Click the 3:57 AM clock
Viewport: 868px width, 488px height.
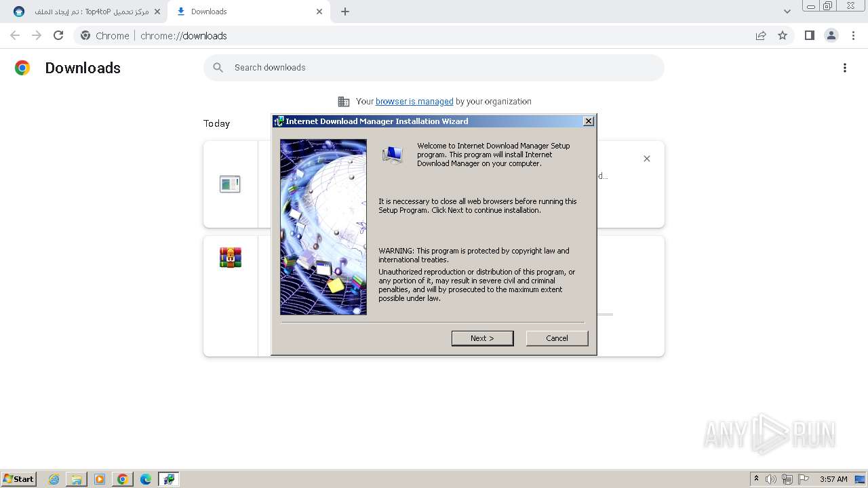click(x=833, y=479)
